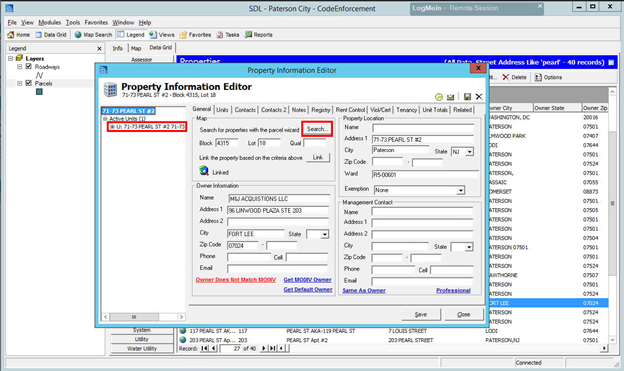Image resolution: width=624 pixels, height=371 pixels.
Task: Open the Window menu
Action: click(123, 22)
